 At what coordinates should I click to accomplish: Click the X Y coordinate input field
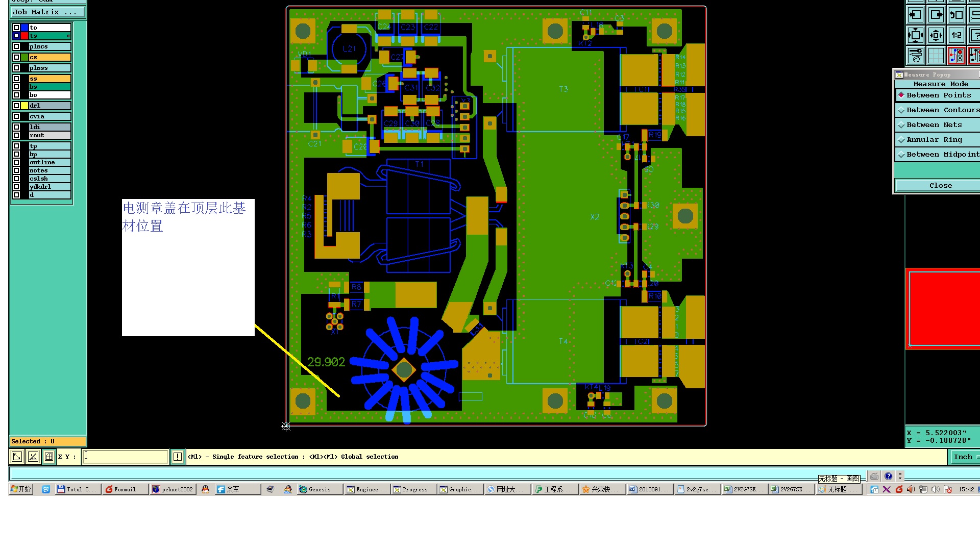click(x=125, y=457)
